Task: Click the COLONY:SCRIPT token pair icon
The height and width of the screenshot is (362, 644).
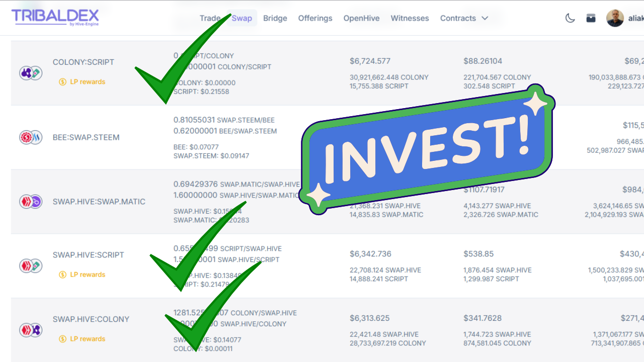Action: click(31, 73)
